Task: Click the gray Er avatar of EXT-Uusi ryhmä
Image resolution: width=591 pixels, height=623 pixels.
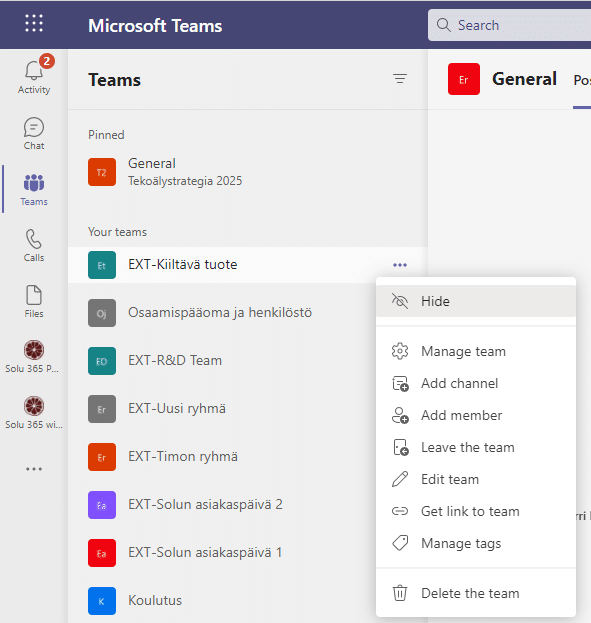Action: [x=102, y=409]
